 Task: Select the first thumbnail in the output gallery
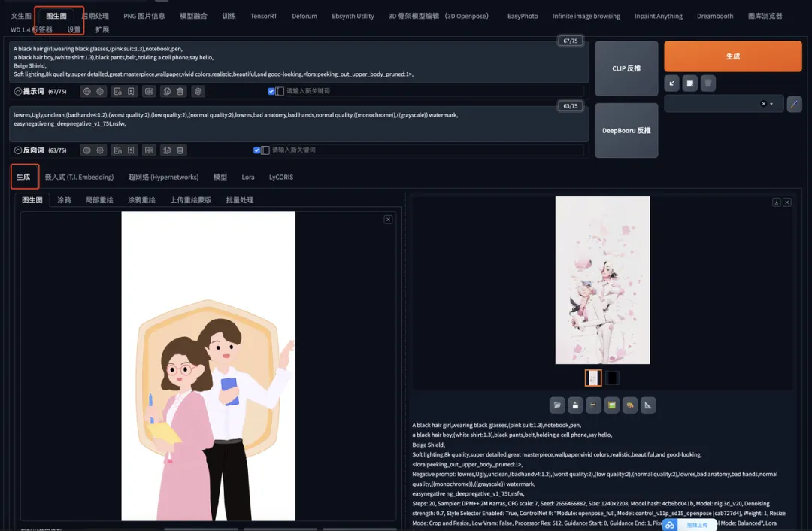pyautogui.click(x=593, y=378)
